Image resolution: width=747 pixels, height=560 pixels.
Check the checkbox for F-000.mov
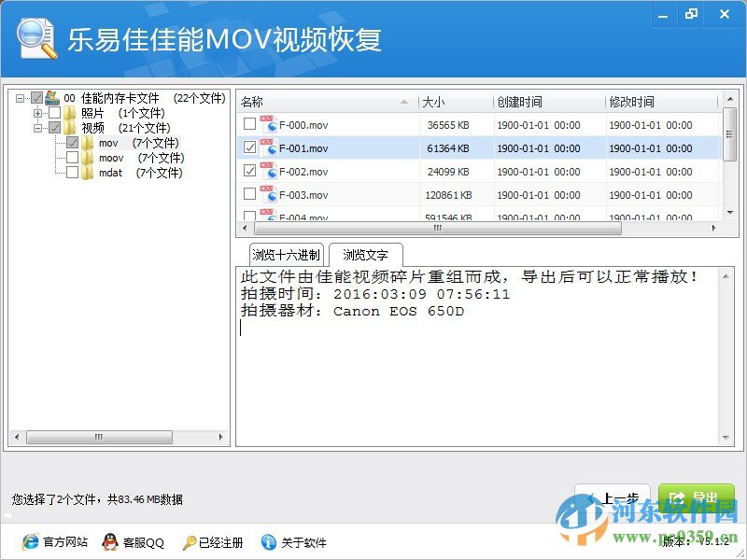[x=249, y=124]
